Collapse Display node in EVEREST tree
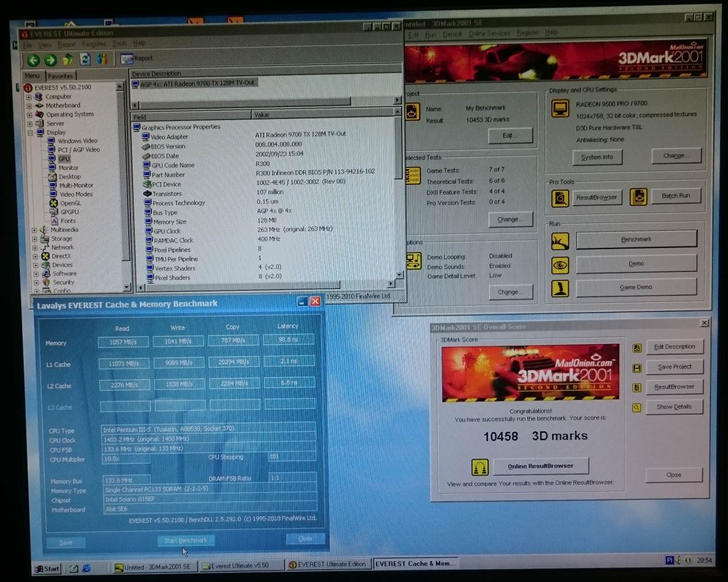The height and width of the screenshot is (582, 728). 30,133
